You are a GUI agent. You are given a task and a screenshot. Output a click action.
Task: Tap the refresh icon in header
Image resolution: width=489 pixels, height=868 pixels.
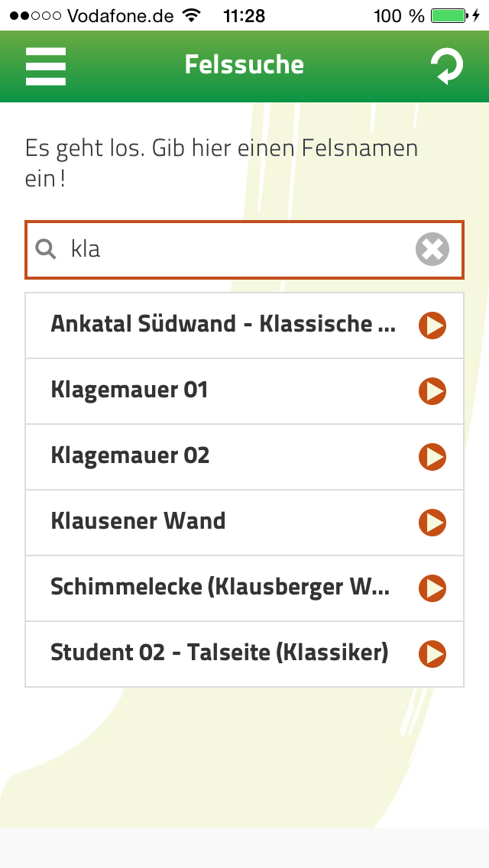(446, 66)
